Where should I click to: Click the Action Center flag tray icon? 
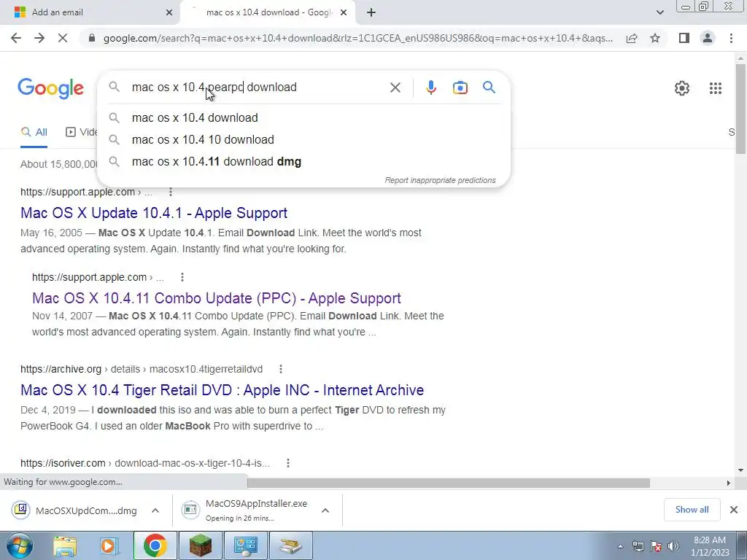[x=656, y=546]
